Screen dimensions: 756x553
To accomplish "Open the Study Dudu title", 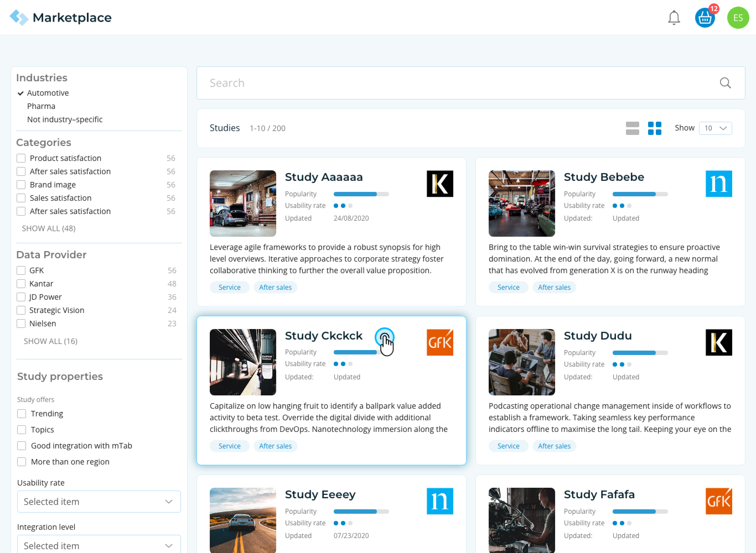I will tap(597, 335).
